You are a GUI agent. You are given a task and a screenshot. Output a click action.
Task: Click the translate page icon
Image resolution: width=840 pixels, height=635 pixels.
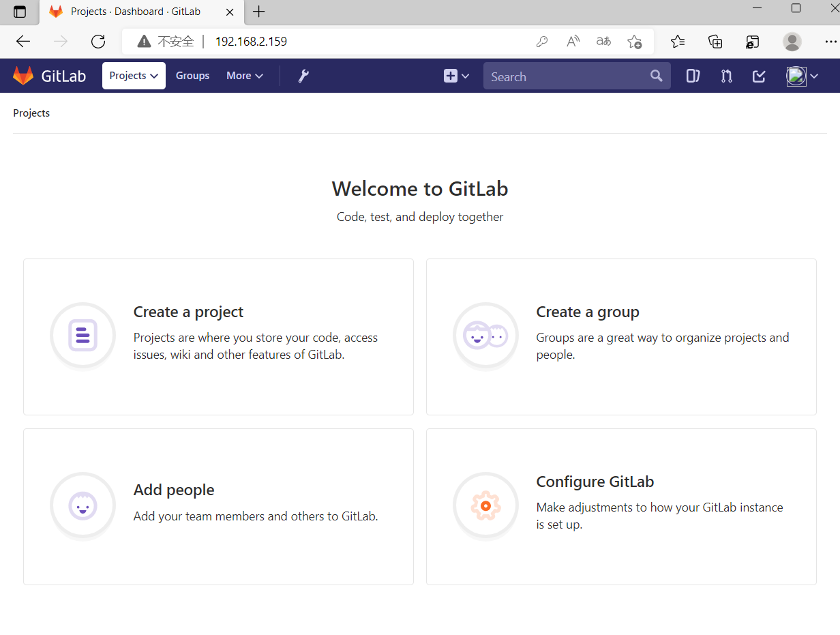(x=603, y=42)
